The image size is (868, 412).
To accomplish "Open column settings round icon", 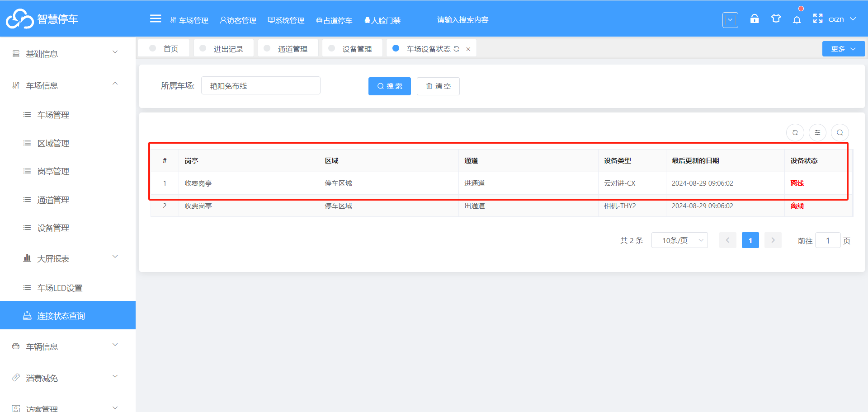I will point(817,133).
